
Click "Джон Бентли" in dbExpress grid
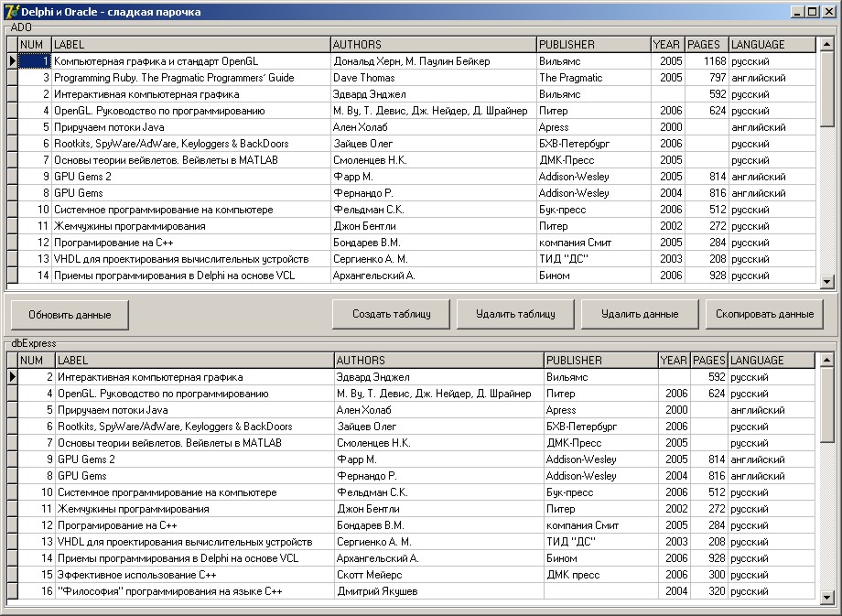[x=439, y=509]
